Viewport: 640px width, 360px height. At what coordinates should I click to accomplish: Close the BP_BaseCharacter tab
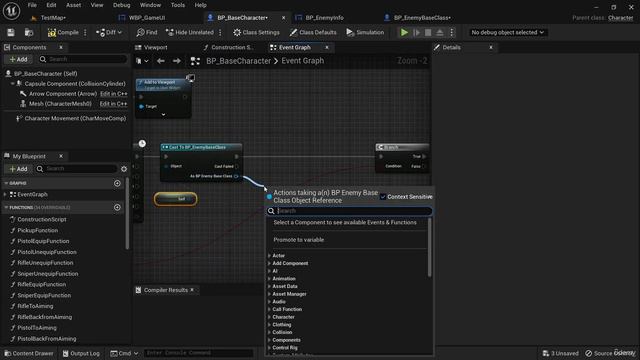point(284,18)
